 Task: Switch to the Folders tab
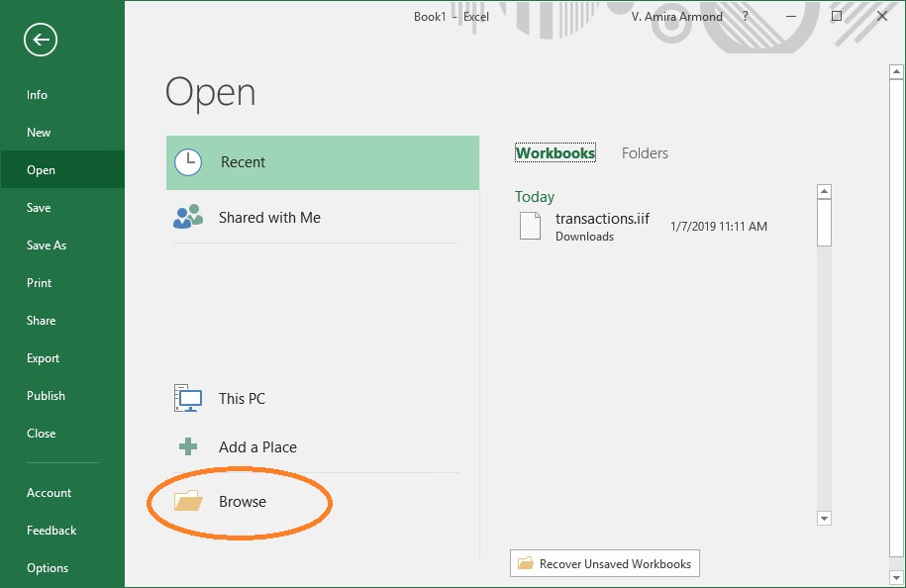(x=645, y=153)
